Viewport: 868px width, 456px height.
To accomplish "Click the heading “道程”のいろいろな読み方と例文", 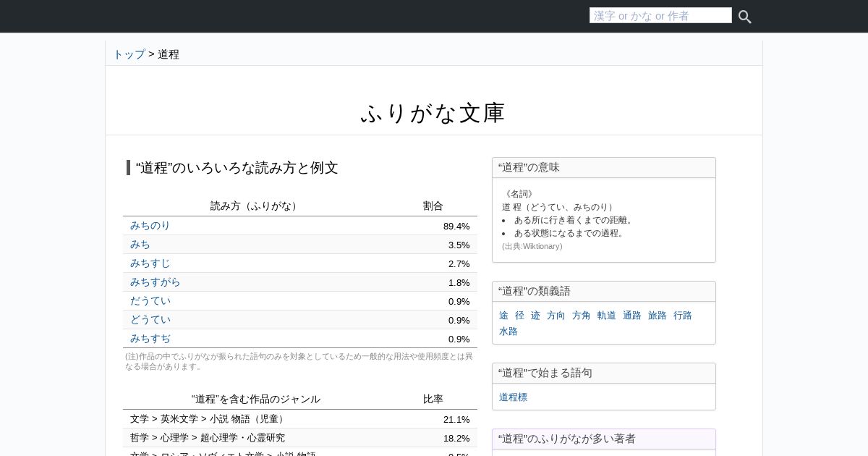I will tap(237, 168).
